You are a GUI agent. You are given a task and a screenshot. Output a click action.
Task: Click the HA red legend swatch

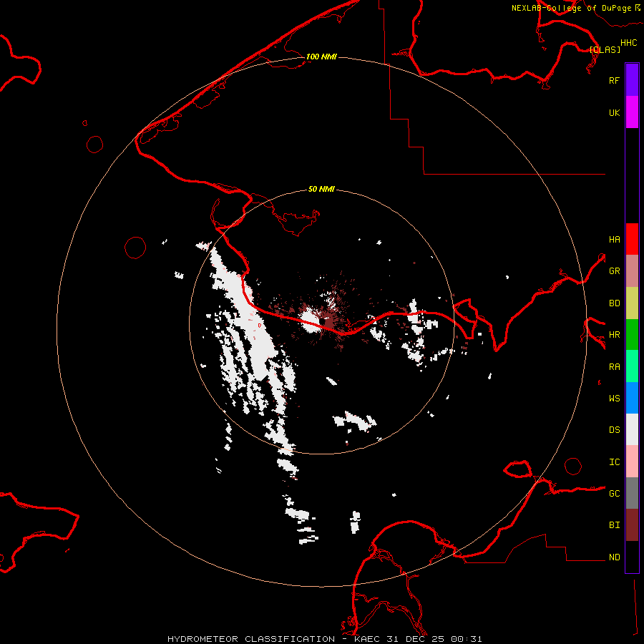pyautogui.click(x=632, y=239)
